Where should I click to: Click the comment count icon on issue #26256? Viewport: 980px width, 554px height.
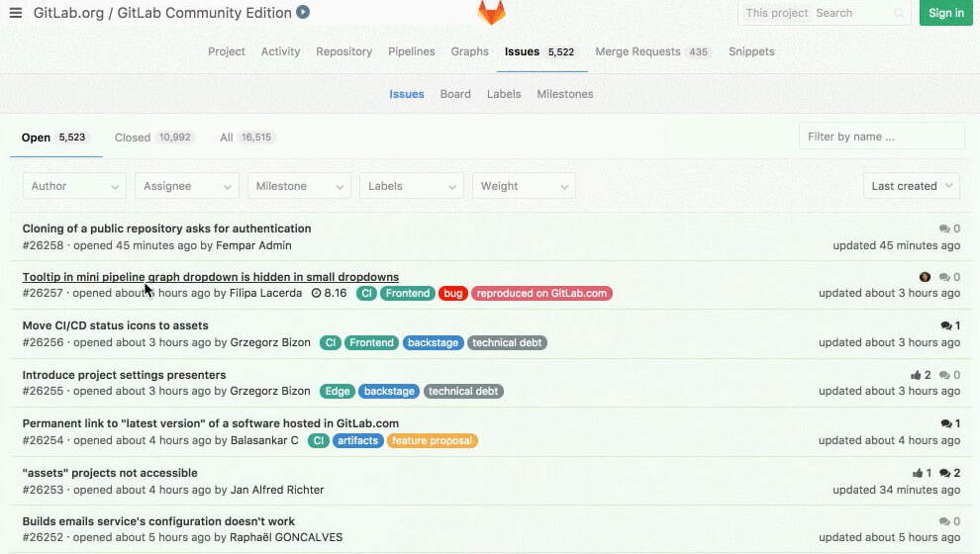945,325
